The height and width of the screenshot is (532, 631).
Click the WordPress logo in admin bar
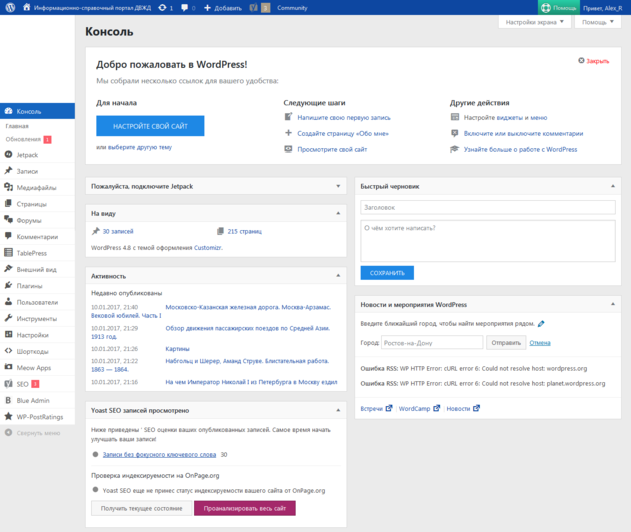11,7
